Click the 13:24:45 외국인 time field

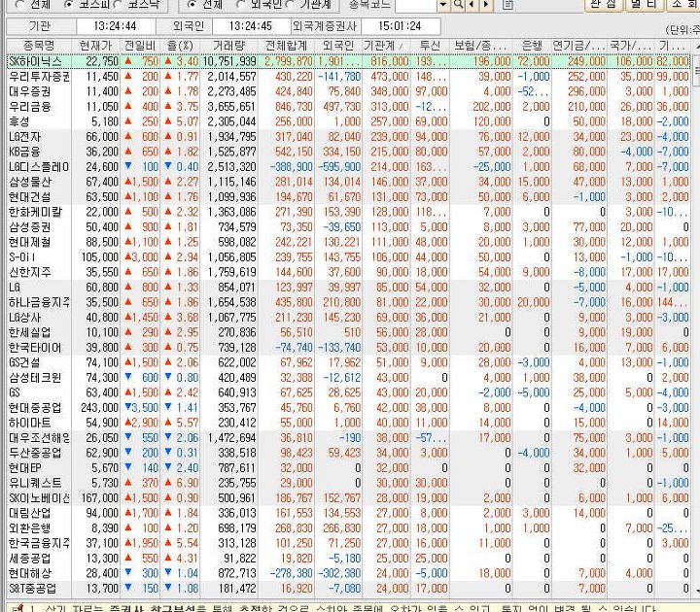tap(251, 26)
